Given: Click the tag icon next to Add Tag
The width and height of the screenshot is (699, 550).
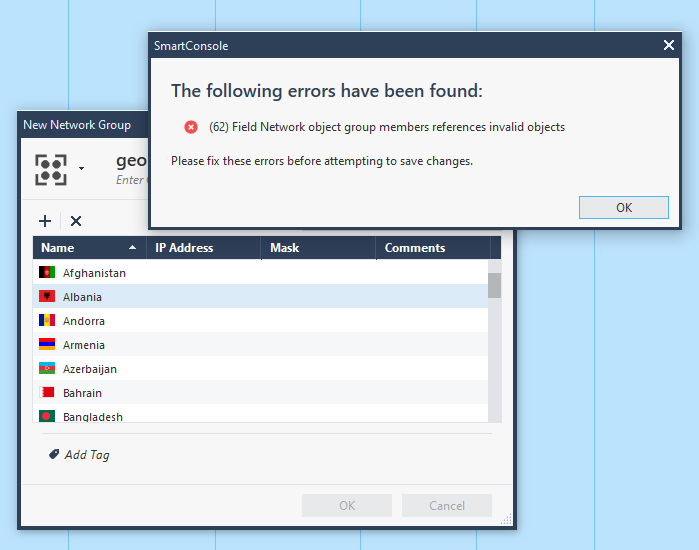Looking at the screenshot, I should point(54,454).
